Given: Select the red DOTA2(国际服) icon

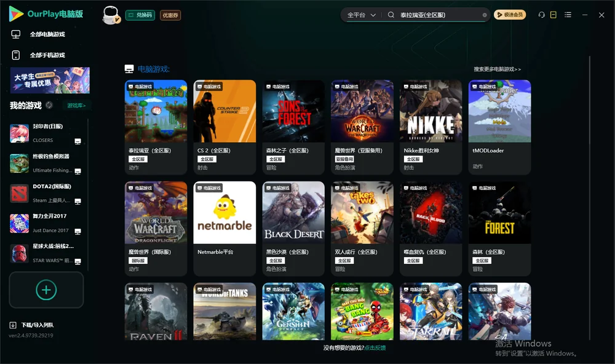Looking at the screenshot, I should click(19, 193).
